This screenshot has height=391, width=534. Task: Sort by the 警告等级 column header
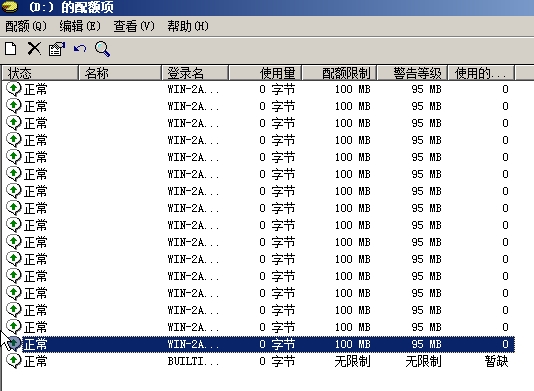412,73
